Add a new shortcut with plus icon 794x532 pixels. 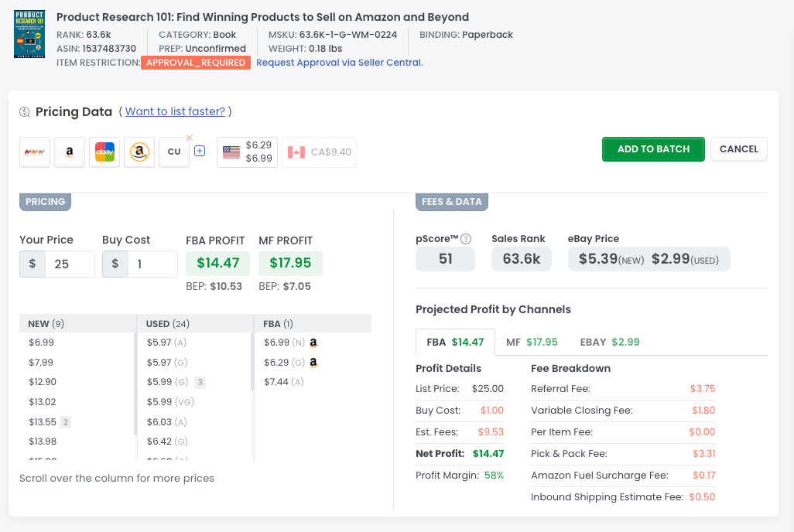click(x=200, y=152)
